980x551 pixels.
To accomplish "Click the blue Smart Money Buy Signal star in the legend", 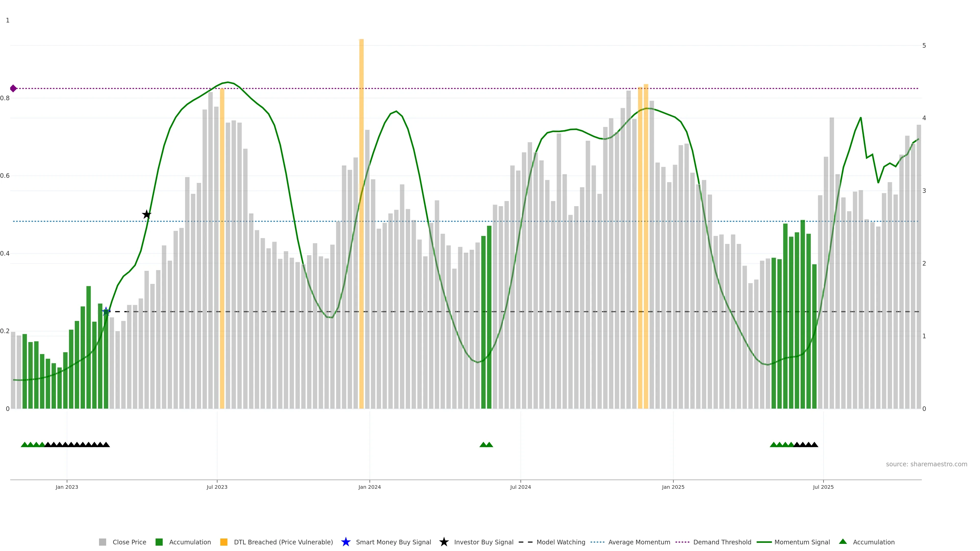I will (x=346, y=542).
